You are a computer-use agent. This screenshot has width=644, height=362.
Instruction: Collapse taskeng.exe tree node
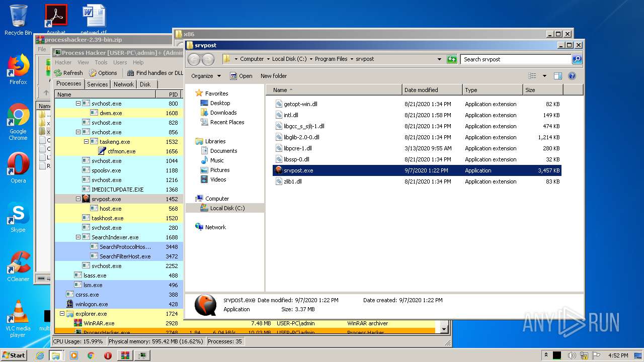(86, 142)
